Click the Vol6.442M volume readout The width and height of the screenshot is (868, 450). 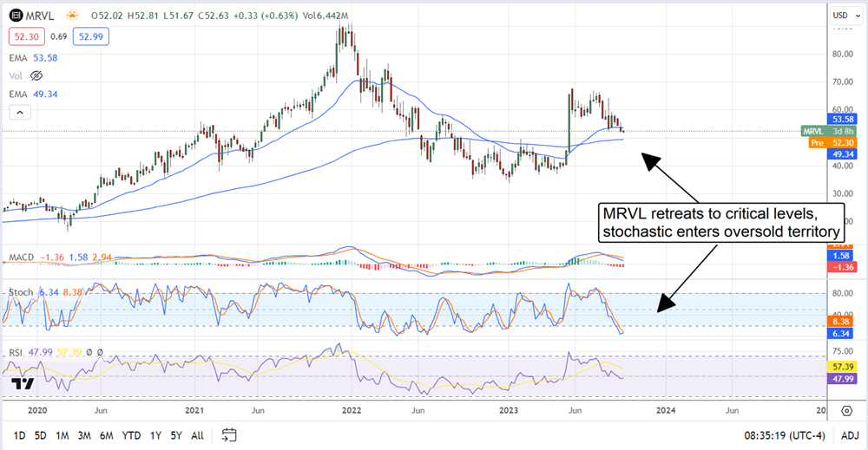coord(325,16)
